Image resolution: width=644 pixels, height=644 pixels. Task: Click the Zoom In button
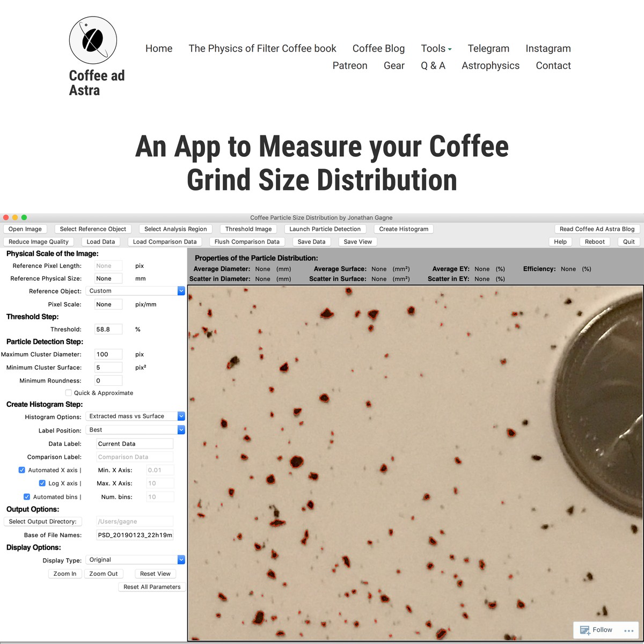(64, 573)
